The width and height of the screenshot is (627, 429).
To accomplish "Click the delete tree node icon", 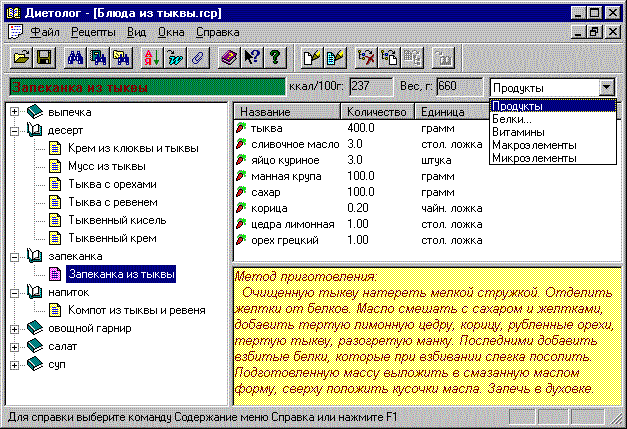I will (366, 58).
